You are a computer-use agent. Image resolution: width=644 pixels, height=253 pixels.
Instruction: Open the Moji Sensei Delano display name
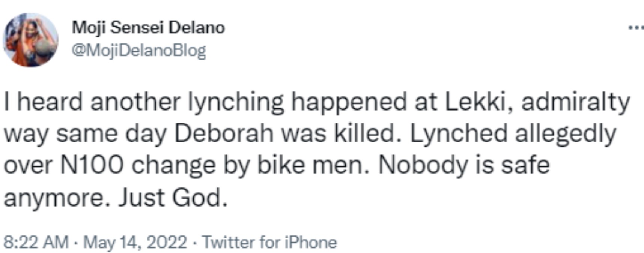pos(148,28)
